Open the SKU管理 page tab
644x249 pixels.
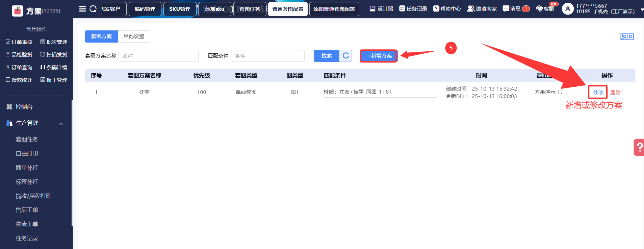tap(180, 9)
